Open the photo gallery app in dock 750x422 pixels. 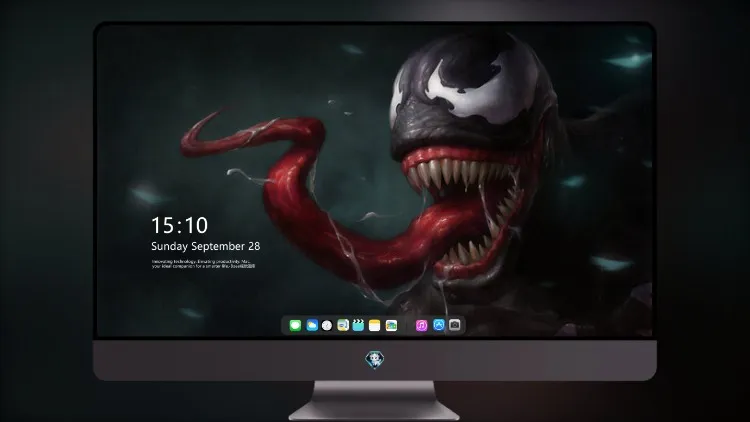click(x=391, y=325)
